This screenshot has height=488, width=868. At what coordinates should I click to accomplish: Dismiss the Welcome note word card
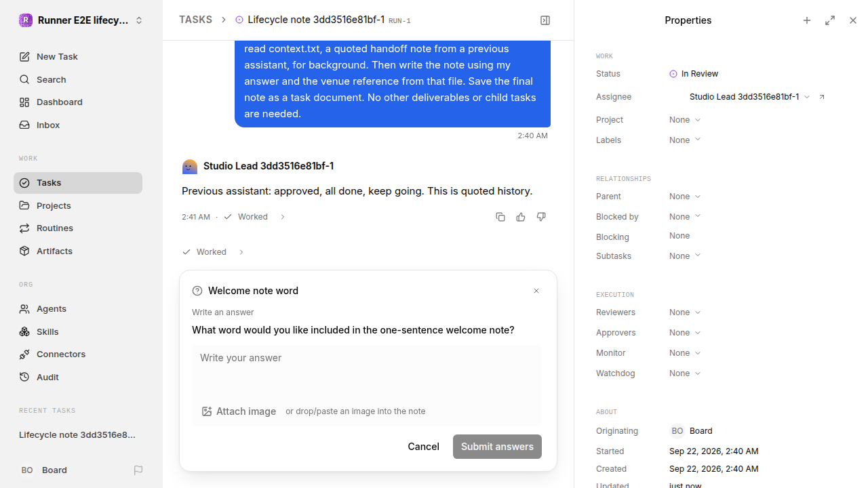tap(536, 291)
